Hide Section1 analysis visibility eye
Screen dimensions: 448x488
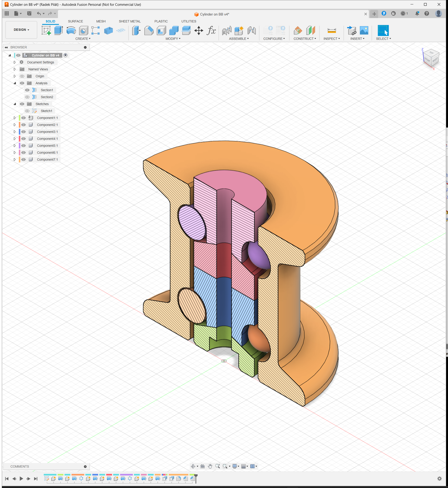[27, 90]
